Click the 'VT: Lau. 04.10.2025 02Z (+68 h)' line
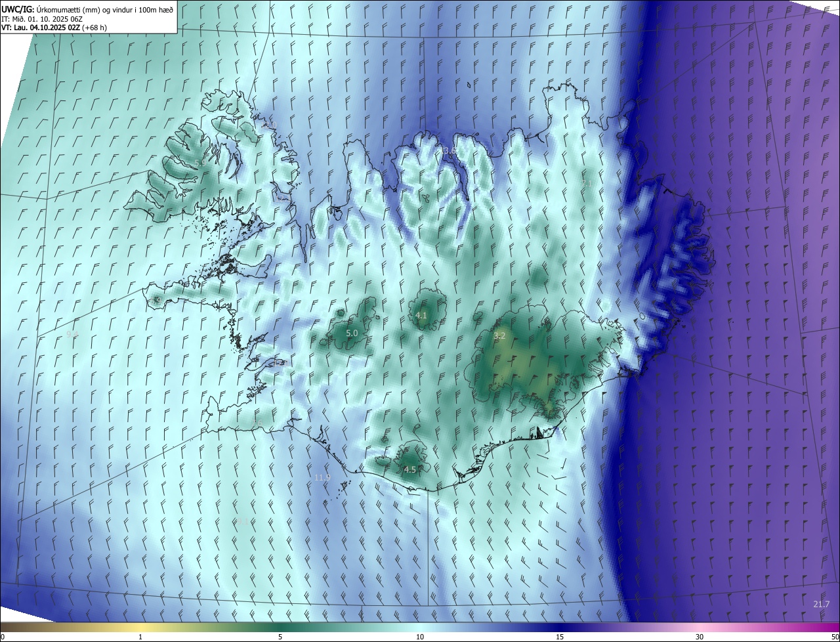 54,28
